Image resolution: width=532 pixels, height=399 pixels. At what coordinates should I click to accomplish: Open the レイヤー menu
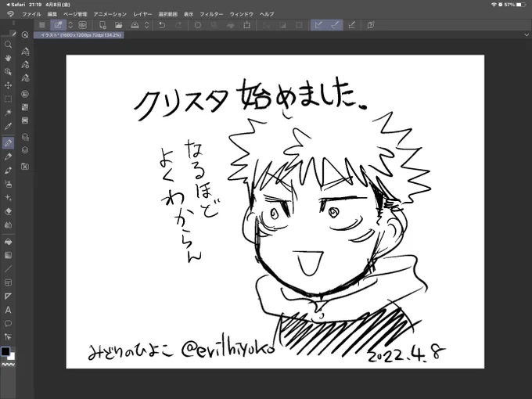[x=142, y=14]
